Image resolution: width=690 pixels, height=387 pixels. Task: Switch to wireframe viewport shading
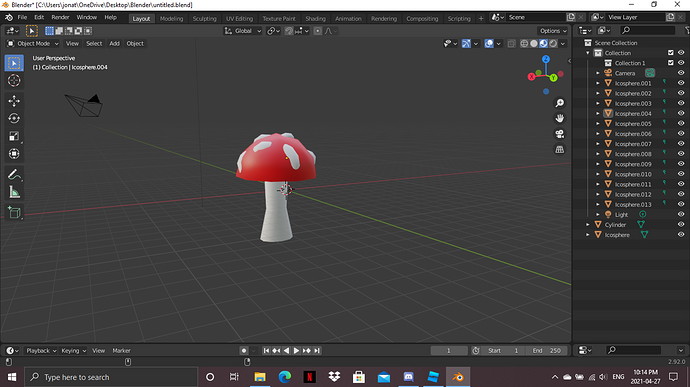tap(524, 44)
